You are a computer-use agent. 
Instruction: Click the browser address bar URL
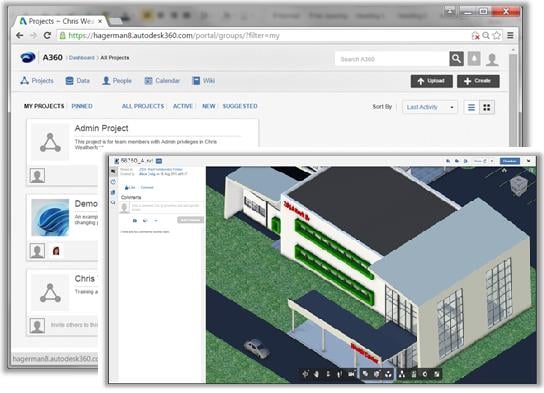click(x=174, y=35)
